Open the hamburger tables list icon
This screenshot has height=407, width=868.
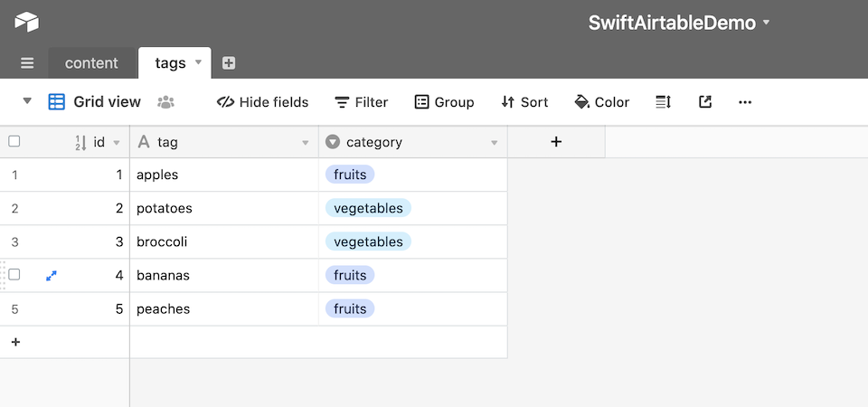coord(27,63)
